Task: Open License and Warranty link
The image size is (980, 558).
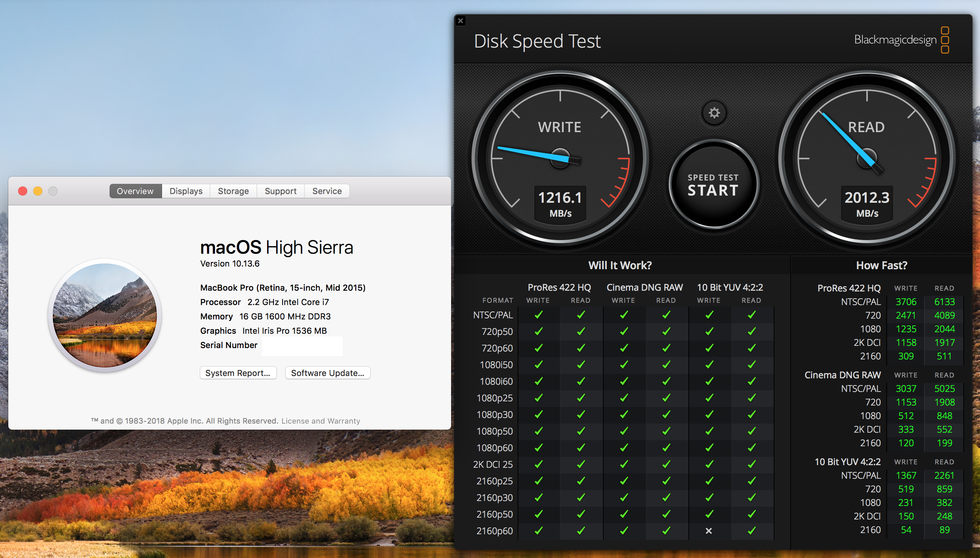Action: (x=320, y=421)
